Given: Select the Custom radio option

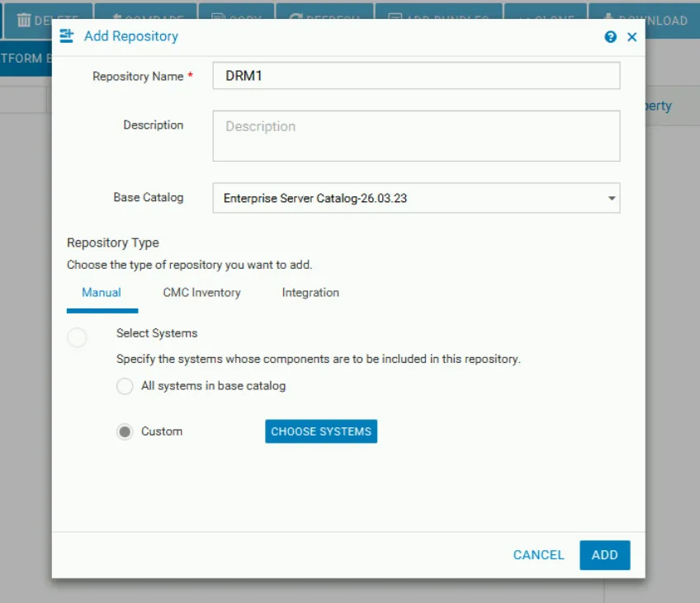Looking at the screenshot, I should click(x=125, y=431).
